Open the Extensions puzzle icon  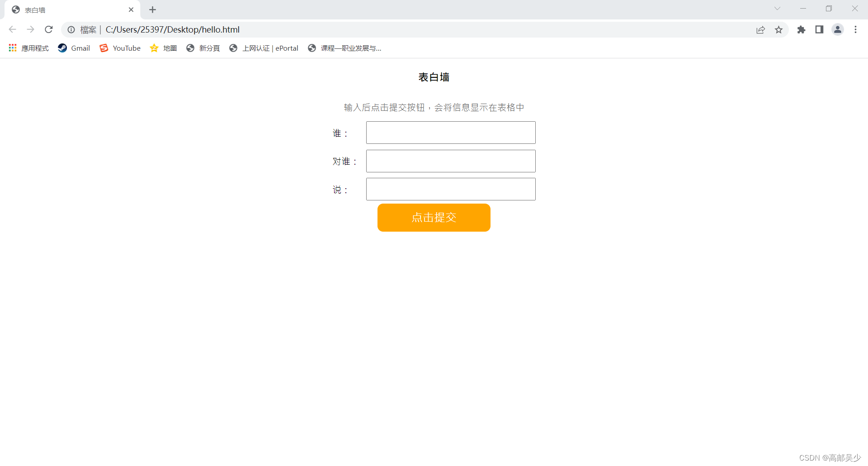coord(801,29)
